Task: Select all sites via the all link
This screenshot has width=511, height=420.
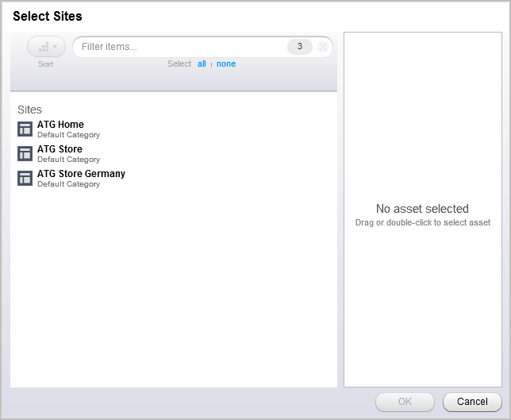Action: (202, 64)
